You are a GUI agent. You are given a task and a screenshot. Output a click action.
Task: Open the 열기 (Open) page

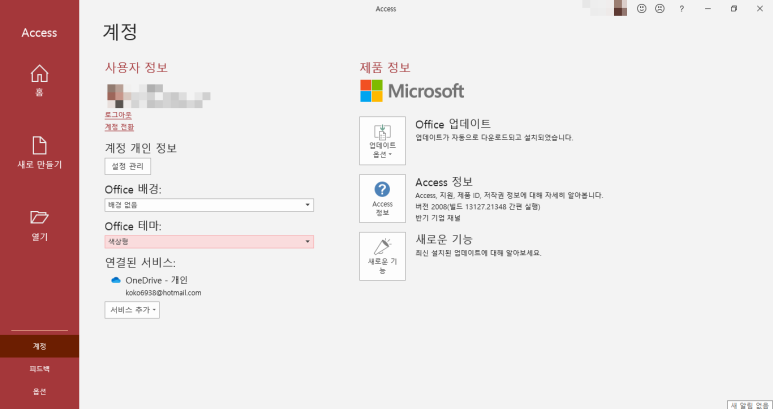[x=39, y=226]
